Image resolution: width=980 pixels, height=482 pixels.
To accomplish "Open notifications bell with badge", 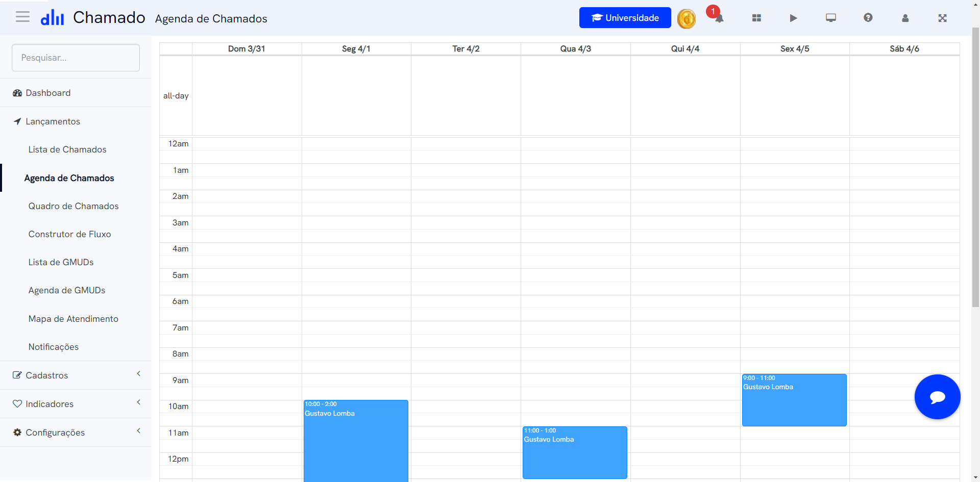I will pos(719,18).
